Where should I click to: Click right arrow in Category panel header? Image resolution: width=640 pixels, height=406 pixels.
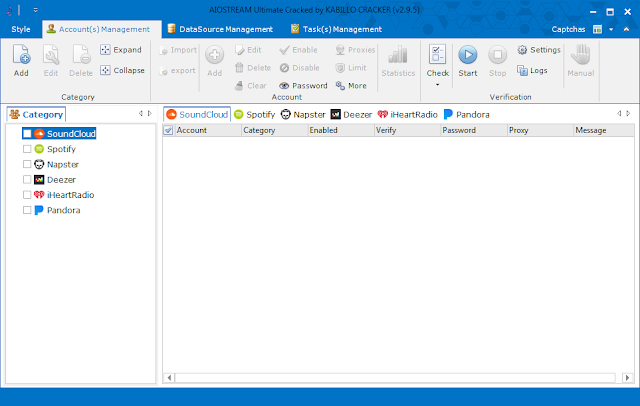point(150,113)
